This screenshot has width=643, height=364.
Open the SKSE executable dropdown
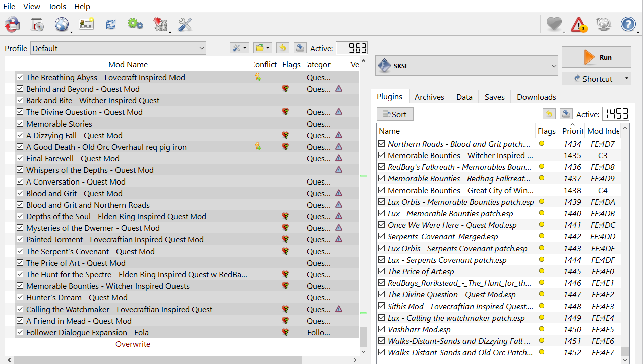[x=466, y=66]
